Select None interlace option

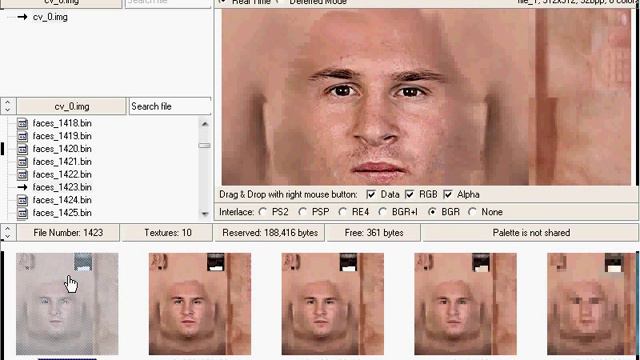pyautogui.click(x=472, y=212)
